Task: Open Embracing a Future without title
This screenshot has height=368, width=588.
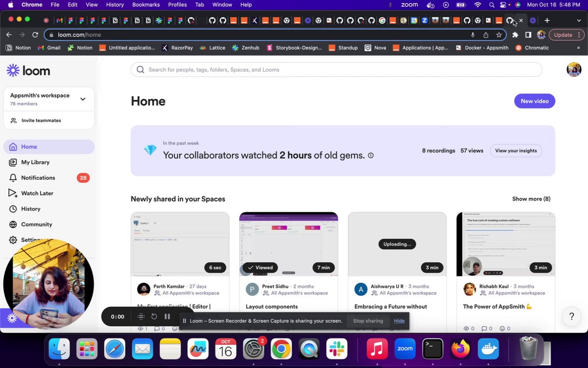Action: tap(390, 307)
